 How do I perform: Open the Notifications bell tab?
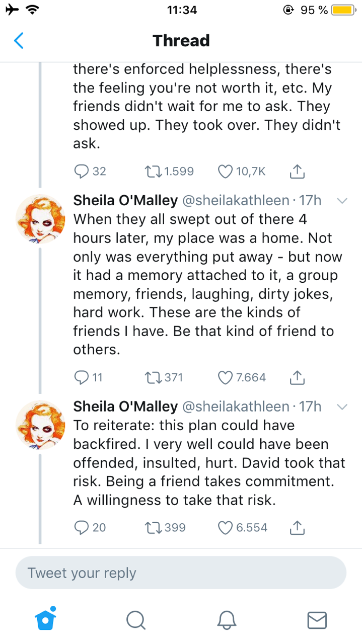227,620
